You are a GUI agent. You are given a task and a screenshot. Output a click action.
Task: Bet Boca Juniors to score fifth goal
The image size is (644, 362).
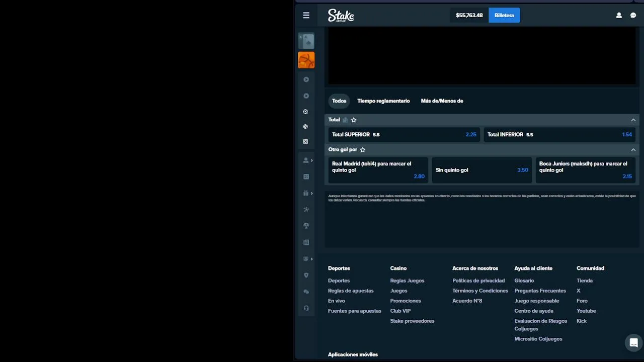point(586,170)
